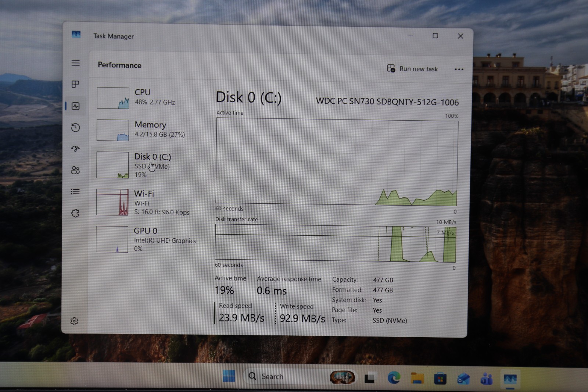
Task: Open Microsoft Teams from taskbar
Action: tap(487, 378)
